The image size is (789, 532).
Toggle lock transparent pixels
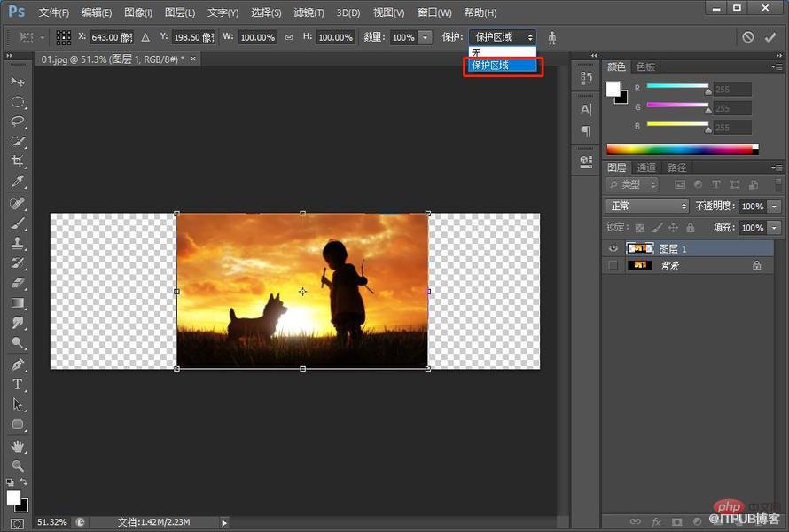click(x=639, y=228)
